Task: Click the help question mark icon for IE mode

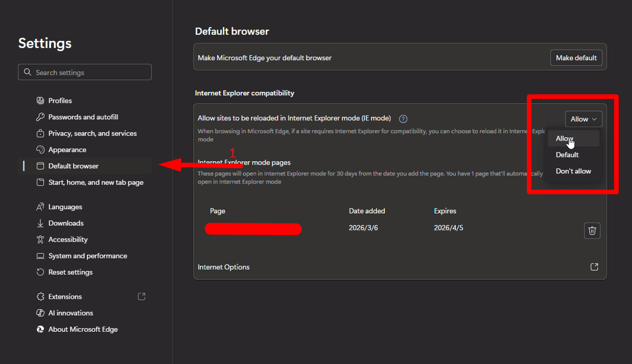Action: pyautogui.click(x=403, y=119)
